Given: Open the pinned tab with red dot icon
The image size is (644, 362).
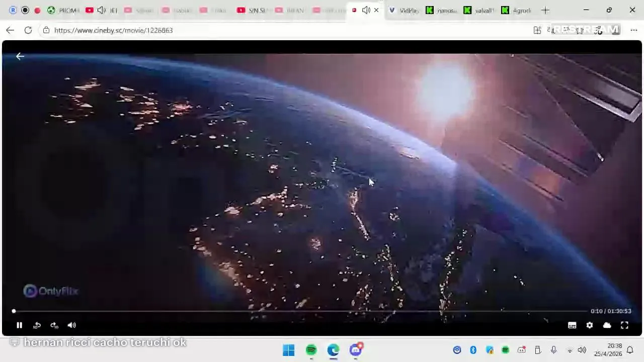Looking at the screenshot, I should (x=37, y=10).
